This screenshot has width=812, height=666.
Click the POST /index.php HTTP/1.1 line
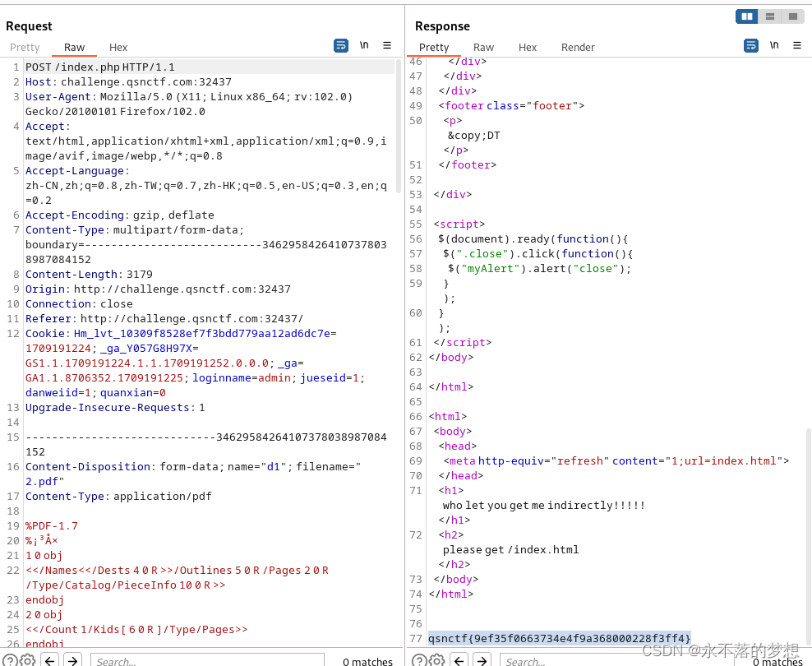point(100,67)
